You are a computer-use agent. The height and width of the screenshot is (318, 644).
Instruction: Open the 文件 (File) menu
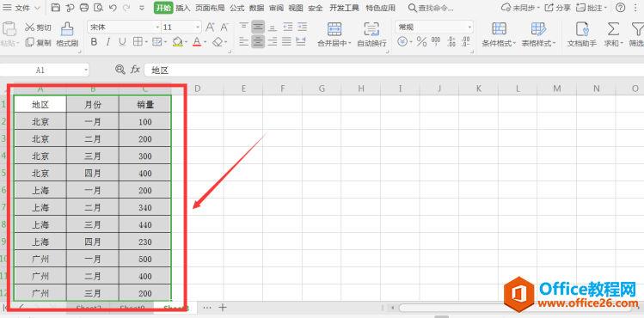(21, 8)
